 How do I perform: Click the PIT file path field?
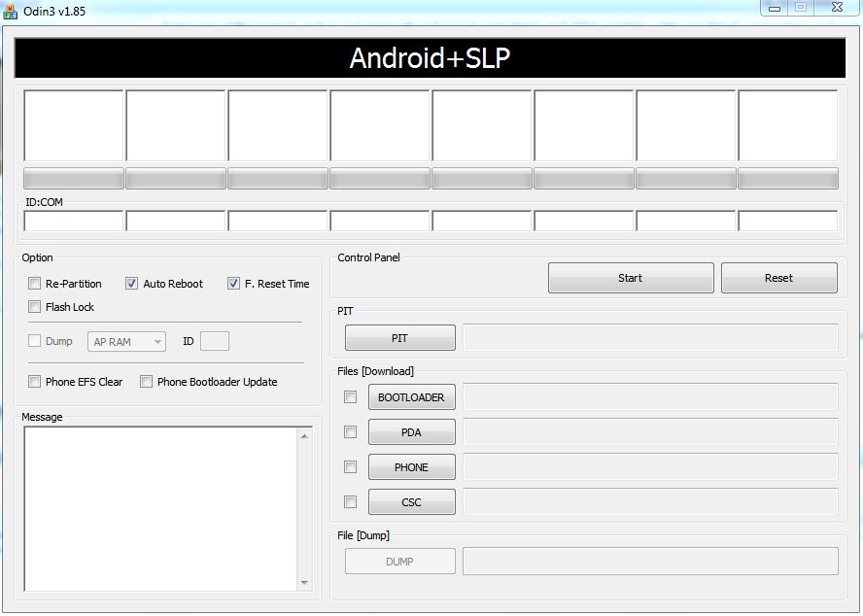[x=650, y=338]
